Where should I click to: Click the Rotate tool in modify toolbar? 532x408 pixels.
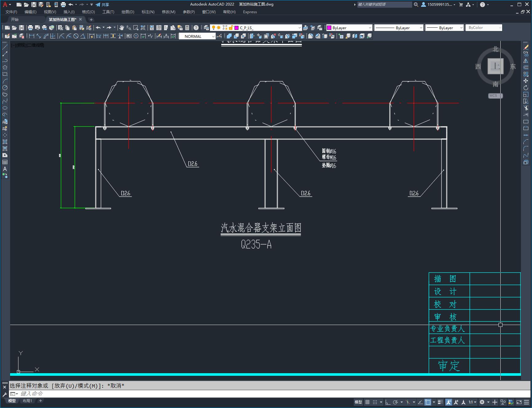526,88
